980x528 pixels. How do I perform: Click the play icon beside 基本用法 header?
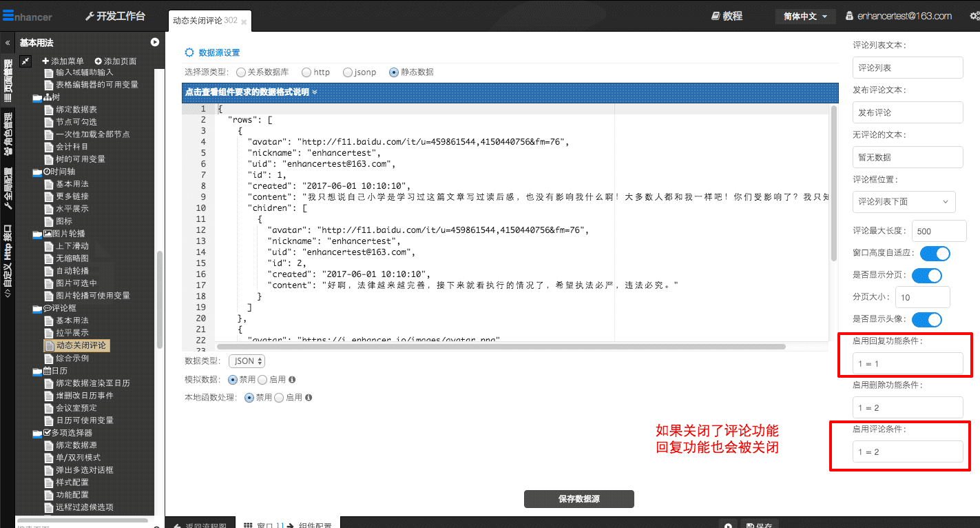click(155, 42)
